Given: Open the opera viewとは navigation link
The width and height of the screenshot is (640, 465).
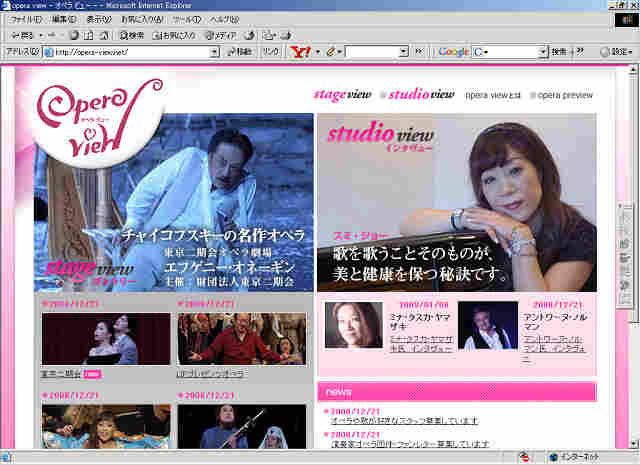Looking at the screenshot, I should pyautogui.click(x=493, y=96).
